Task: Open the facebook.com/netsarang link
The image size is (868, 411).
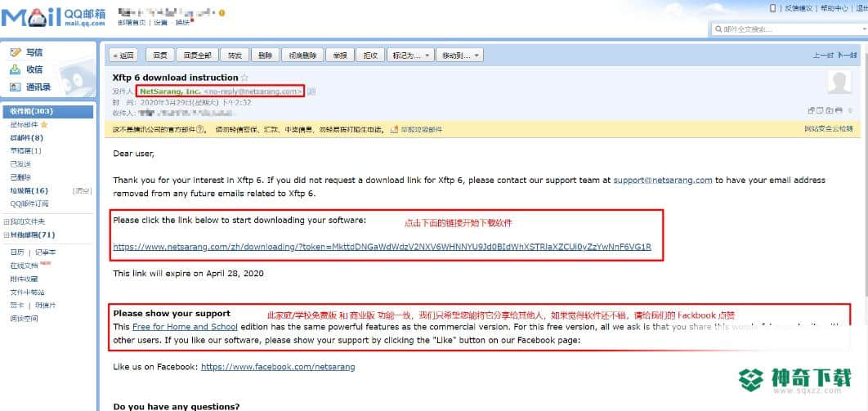Action: (x=278, y=367)
